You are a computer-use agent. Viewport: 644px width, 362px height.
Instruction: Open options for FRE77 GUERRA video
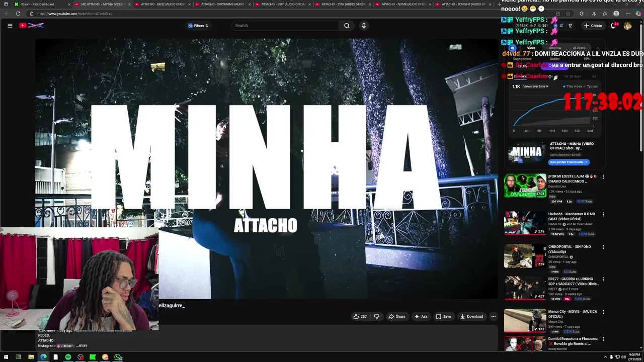(603, 280)
